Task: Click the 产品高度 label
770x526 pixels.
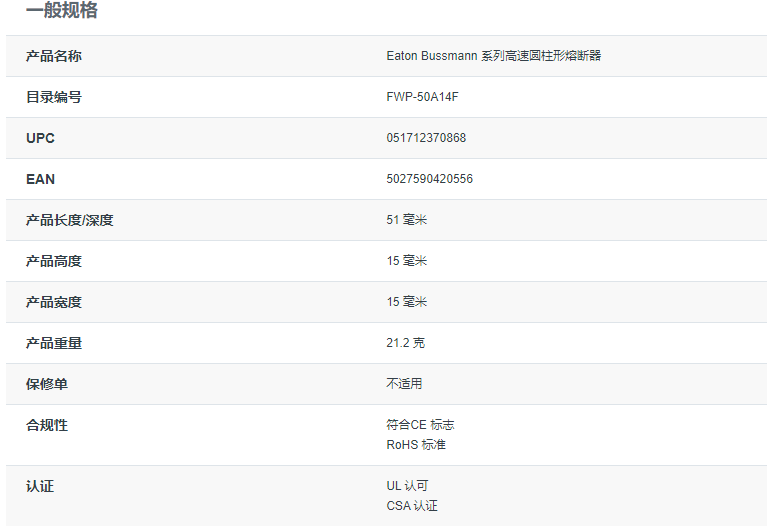Action: (54, 261)
